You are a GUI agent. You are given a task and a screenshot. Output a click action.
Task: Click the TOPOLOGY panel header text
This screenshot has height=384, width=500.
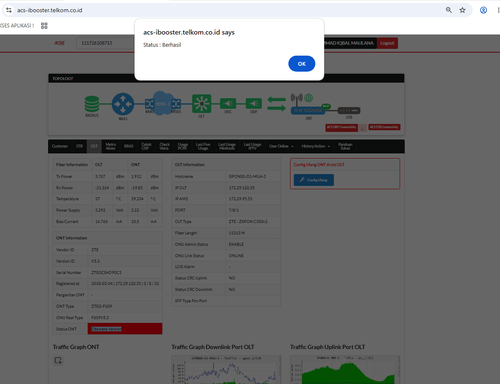pyautogui.click(x=63, y=79)
